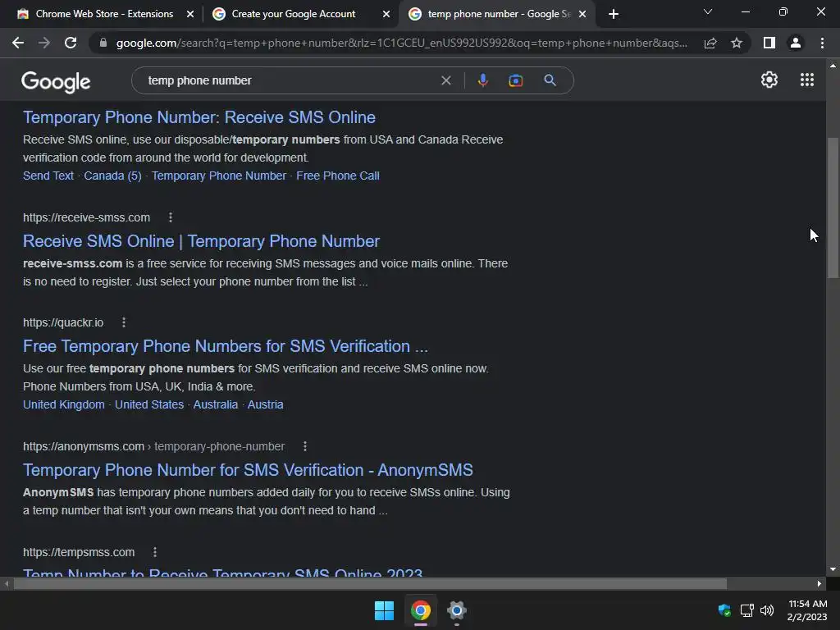Open options for receive-smss.com result

tap(171, 217)
